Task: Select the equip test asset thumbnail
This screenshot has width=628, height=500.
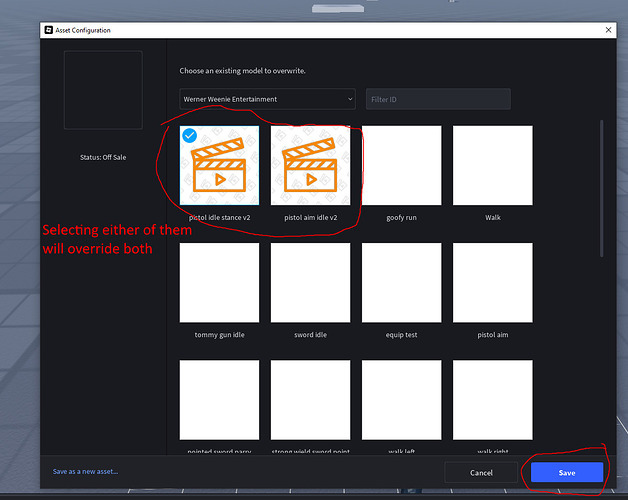Action: pyautogui.click(x=401, y=282)
